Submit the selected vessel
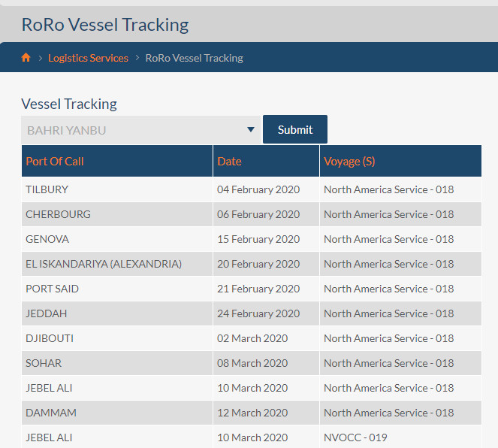This screenshot has width=498, height=448. pyautogui.click(x=295, y=129)
